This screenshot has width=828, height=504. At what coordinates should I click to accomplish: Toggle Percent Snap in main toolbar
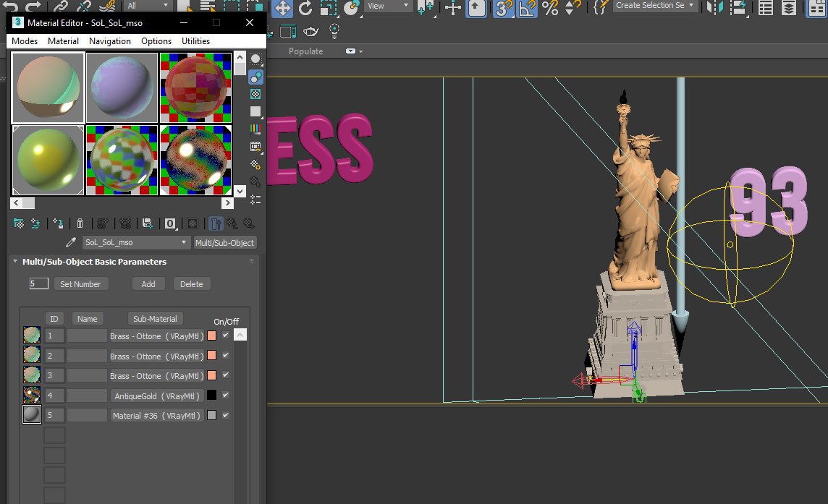[x=550, y=8]
